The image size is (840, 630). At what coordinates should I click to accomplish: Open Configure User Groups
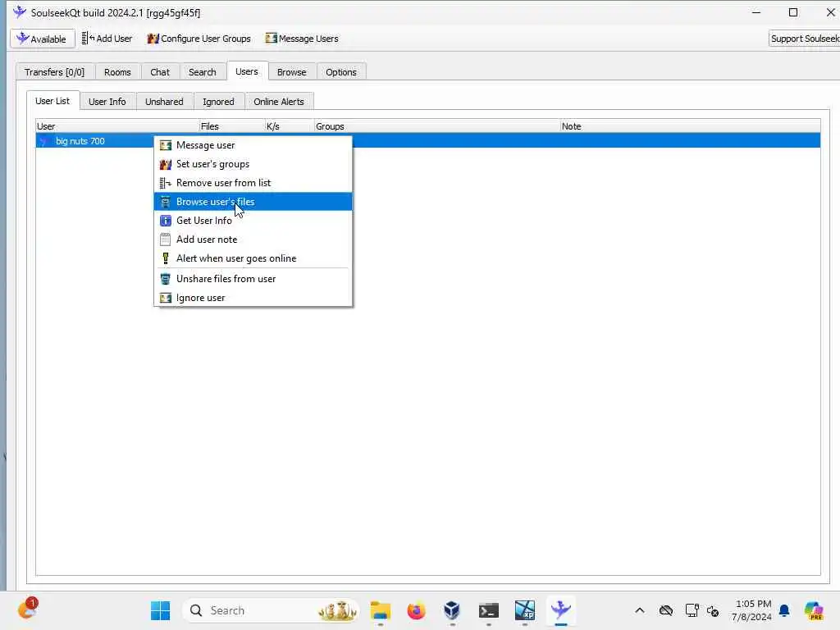pyautogui.click(x=199, y=39)
